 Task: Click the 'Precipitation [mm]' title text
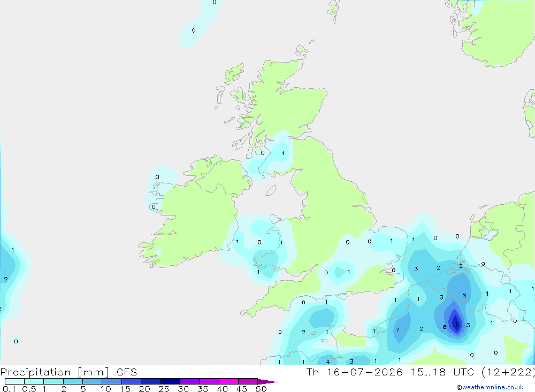(x=55, y=372)
